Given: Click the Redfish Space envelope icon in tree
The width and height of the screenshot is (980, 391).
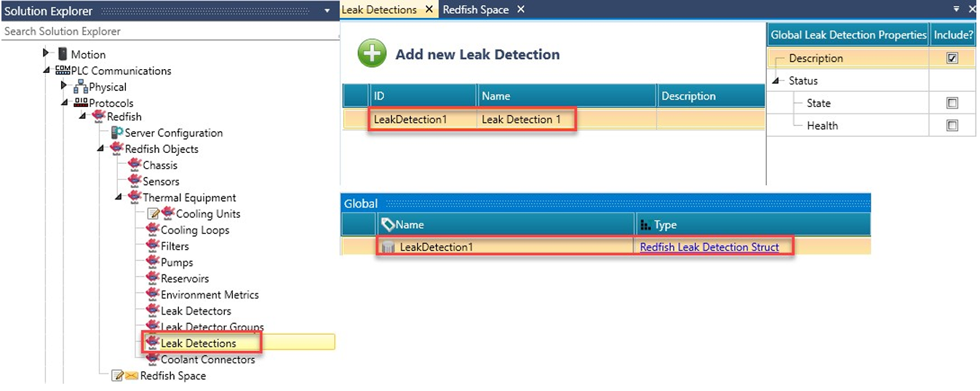Looking at the screenshot, I should (x=132, y=376).
